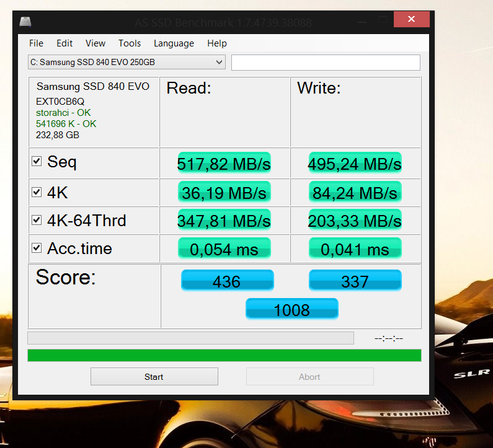Disable the 4K-64Thrd test checkbox
Screen dimensions: 493x448
click(37, 220)
